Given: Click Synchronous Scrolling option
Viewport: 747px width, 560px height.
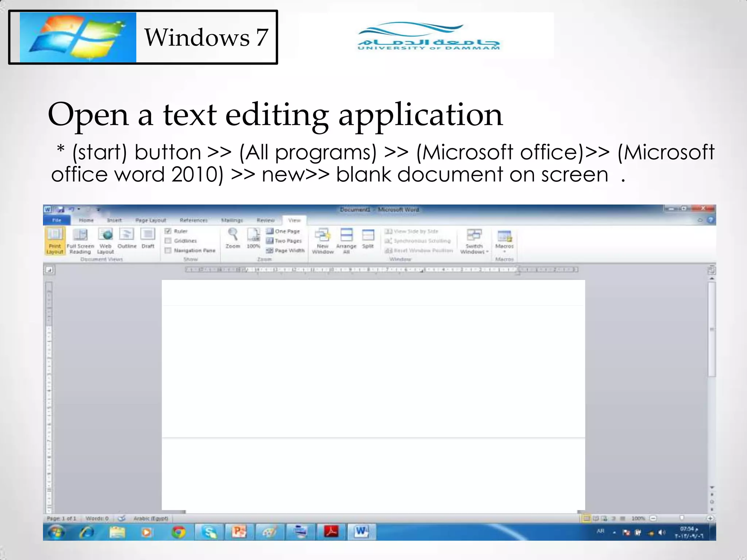Looking at the screenshot, I should pyautogui.click(x=418, y=241).
